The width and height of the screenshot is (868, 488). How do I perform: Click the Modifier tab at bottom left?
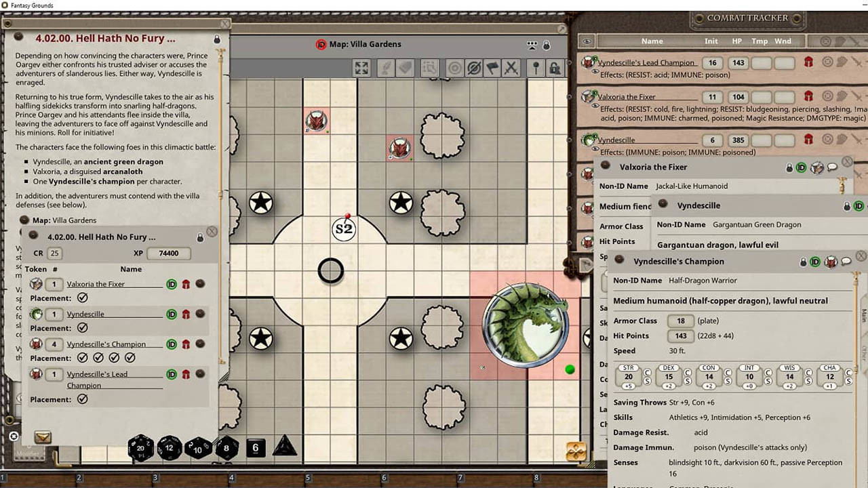28,454
